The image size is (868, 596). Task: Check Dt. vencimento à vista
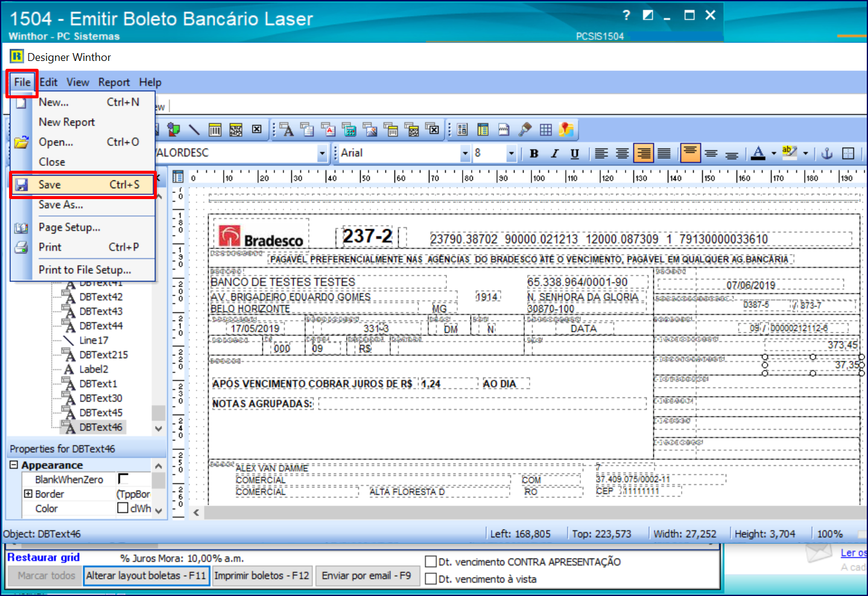431,579
